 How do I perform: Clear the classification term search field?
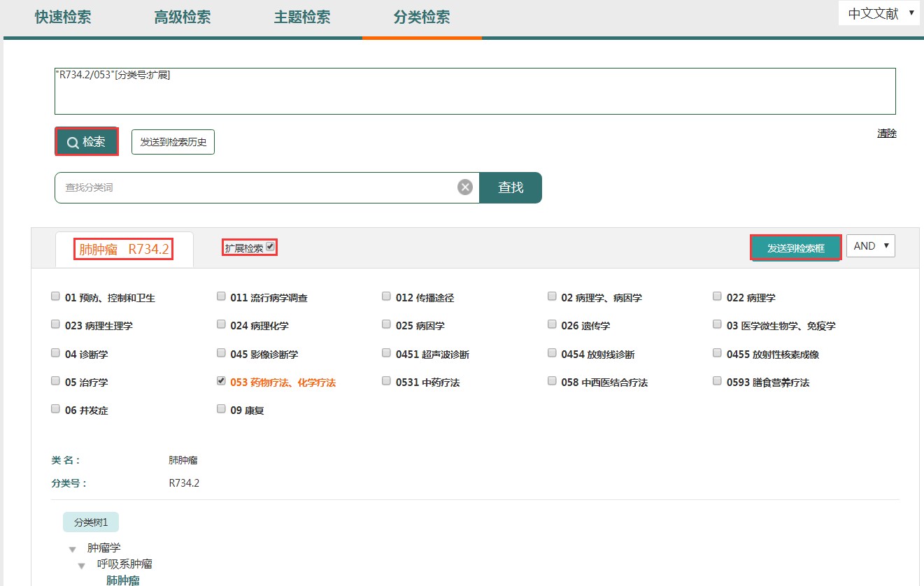point(465,187)
